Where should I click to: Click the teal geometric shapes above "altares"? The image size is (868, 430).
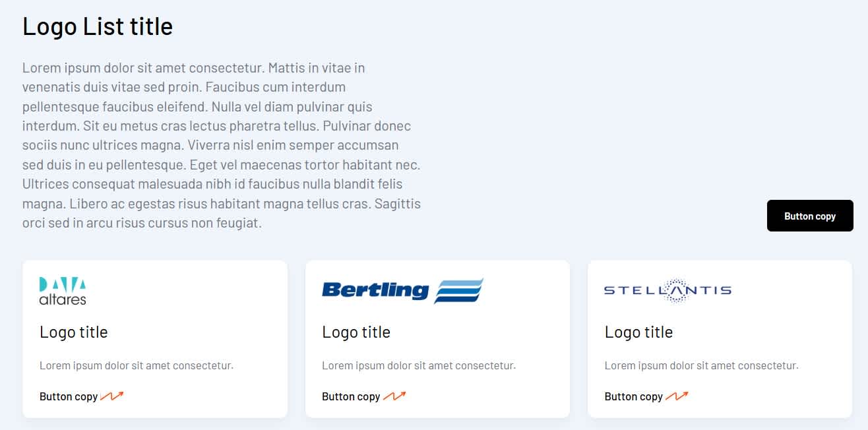point(63,284)
